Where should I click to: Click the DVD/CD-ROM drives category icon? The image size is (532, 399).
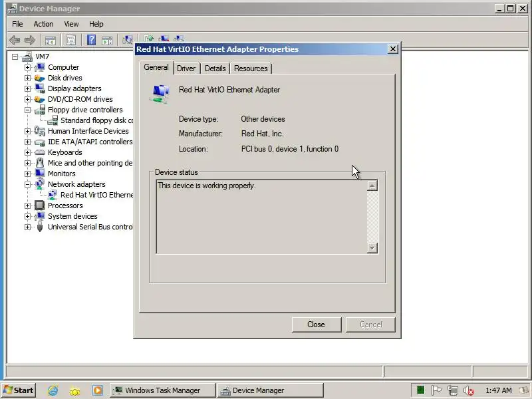(40, 99)
